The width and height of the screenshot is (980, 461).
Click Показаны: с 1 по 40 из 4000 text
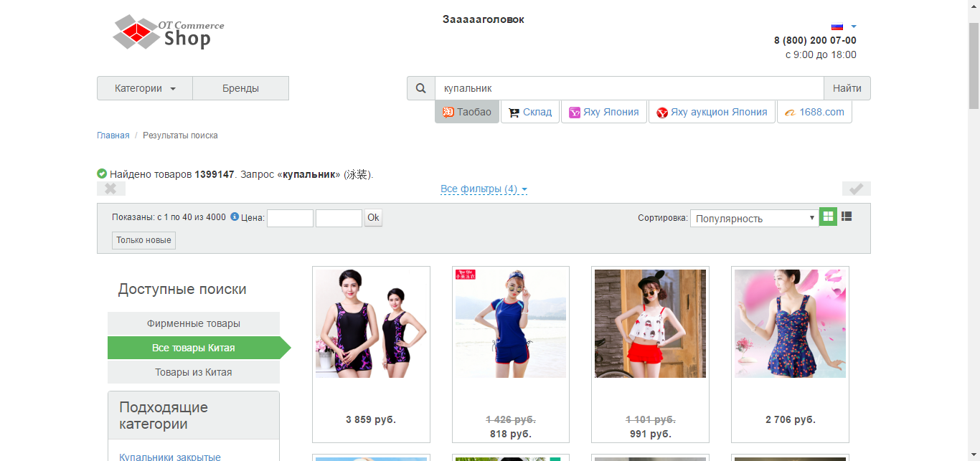169,217
